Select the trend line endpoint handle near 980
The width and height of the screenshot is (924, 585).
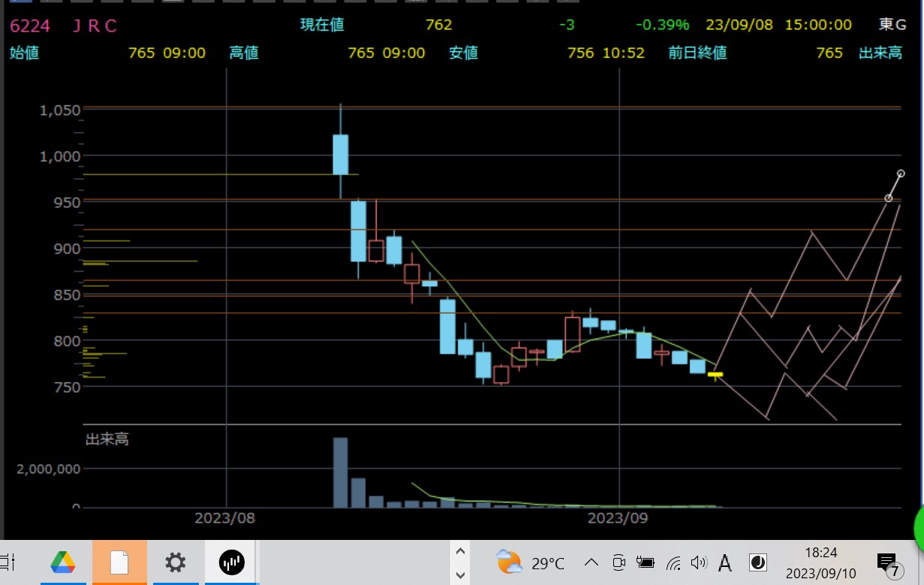(901, 173)
